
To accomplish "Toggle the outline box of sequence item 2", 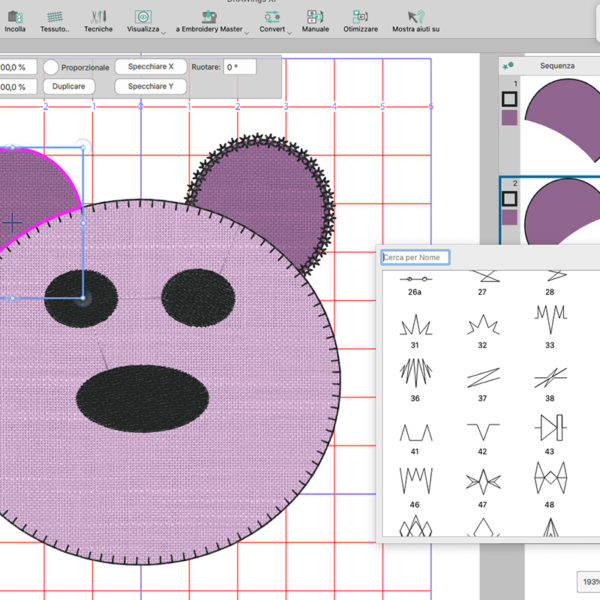I will 509,199.
